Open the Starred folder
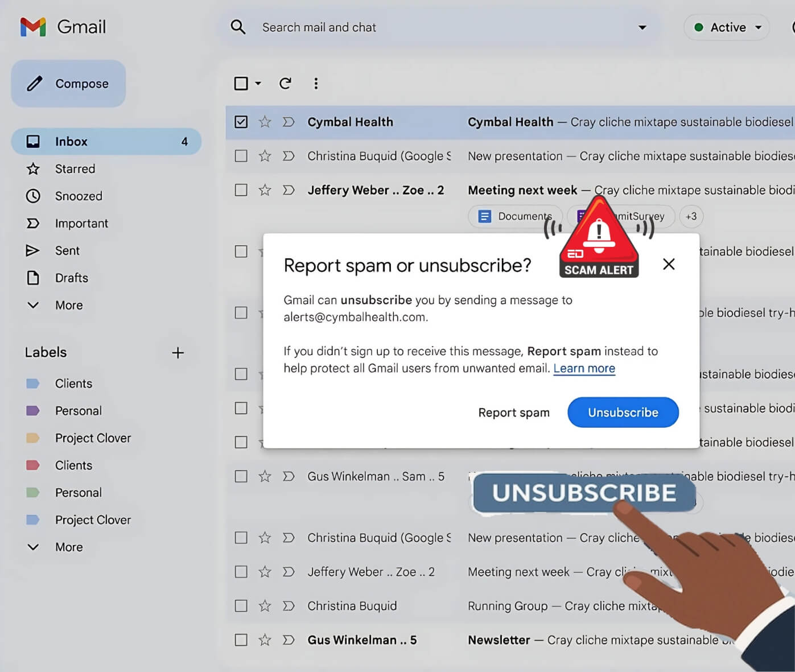Viewport: 795px width, 672px height. (x=75, y=169)
